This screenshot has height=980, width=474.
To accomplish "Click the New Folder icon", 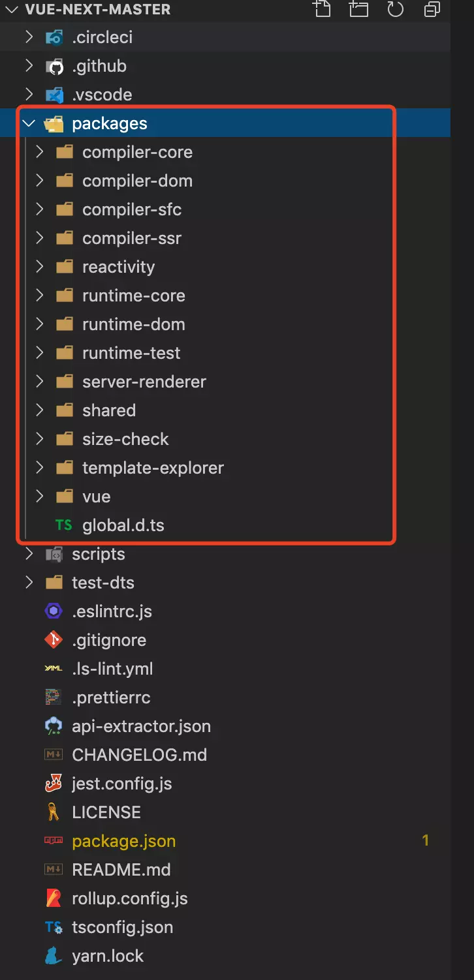I will tap(358, 8).
